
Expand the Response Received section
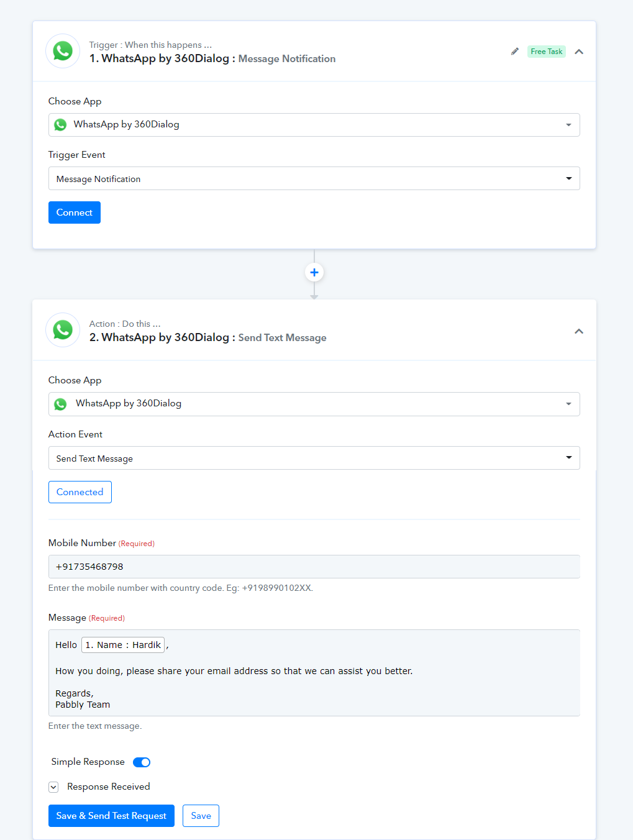pos(53,787)
